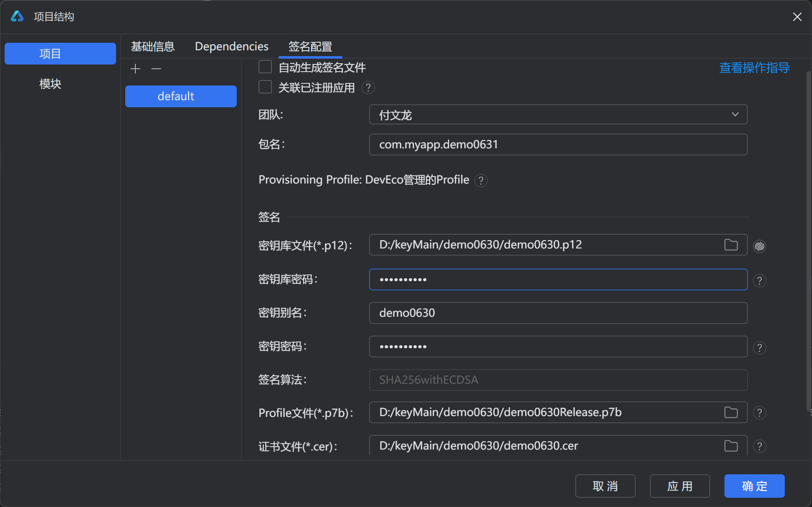Focus the 密钥密码 password field
812x507 pixels.
(x=558, y=347)
